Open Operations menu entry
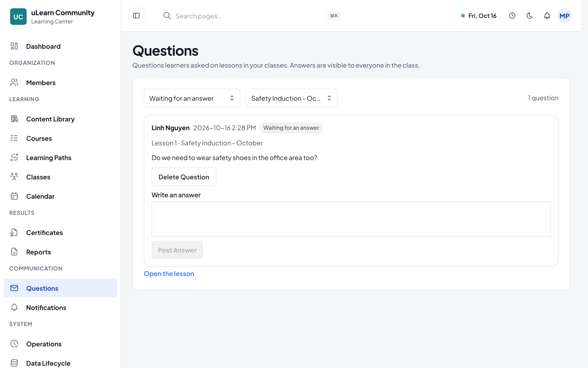The height and width of the screenshot is (368, 588). [x=60, y=344]
